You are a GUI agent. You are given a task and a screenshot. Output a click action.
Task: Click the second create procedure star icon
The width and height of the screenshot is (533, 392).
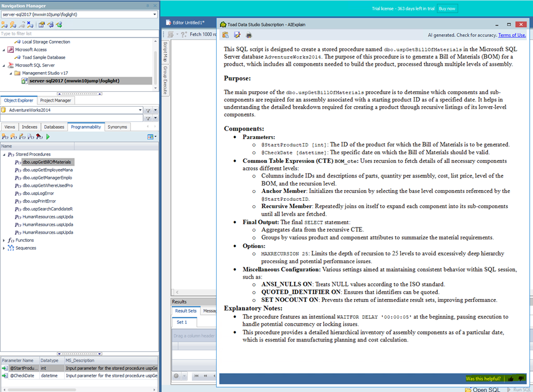pyautogui.click(x=13, y=137)
